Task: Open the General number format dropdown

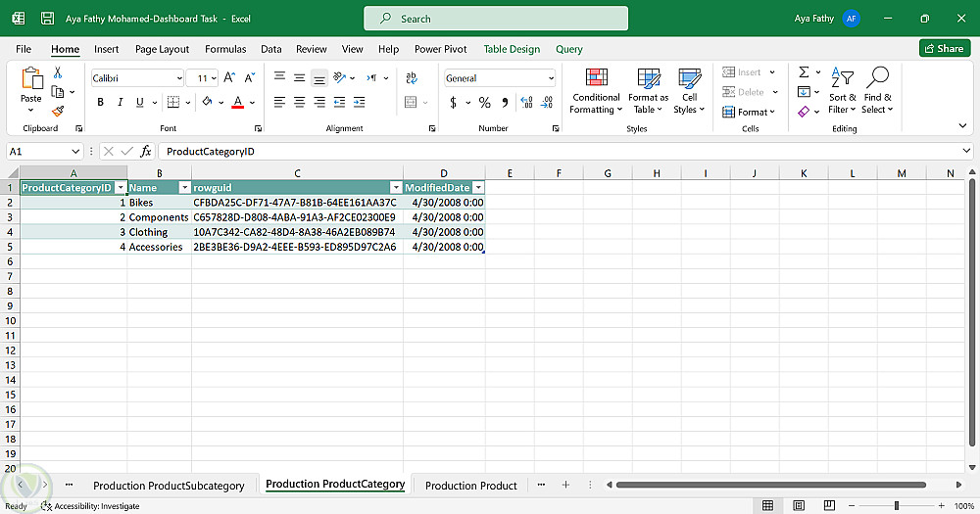Action: (x=551, y=78)
